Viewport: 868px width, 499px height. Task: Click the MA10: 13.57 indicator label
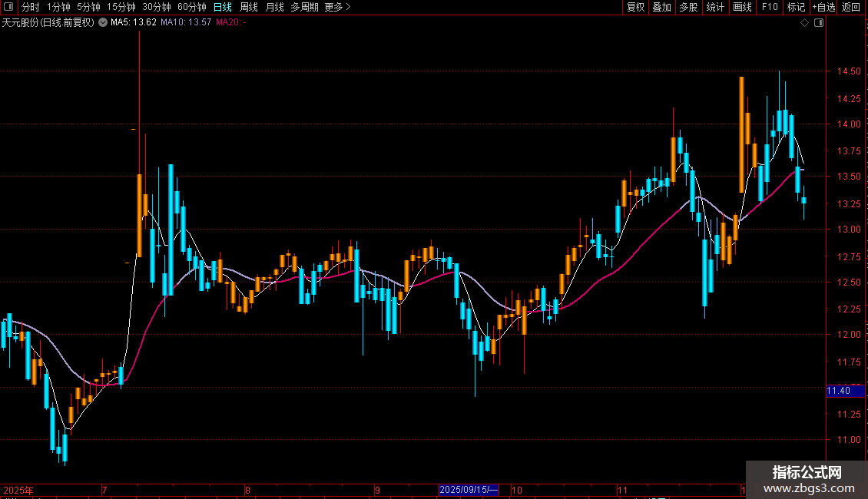point(186,22)
